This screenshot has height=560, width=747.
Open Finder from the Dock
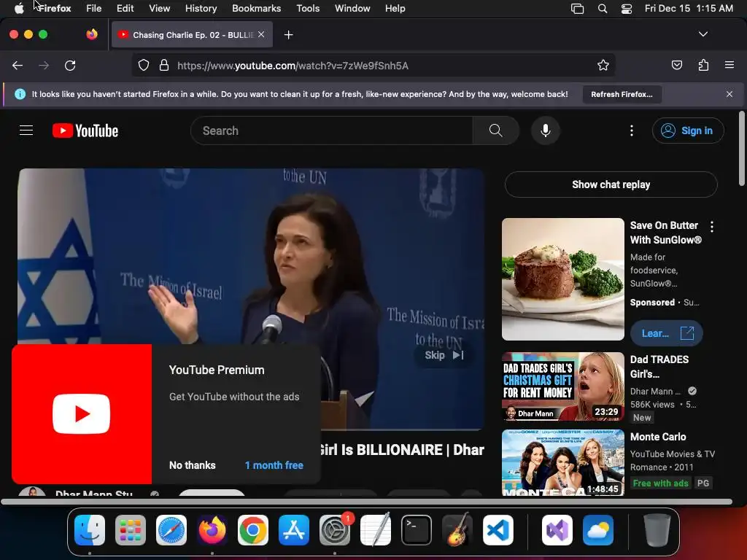(90, 530)
